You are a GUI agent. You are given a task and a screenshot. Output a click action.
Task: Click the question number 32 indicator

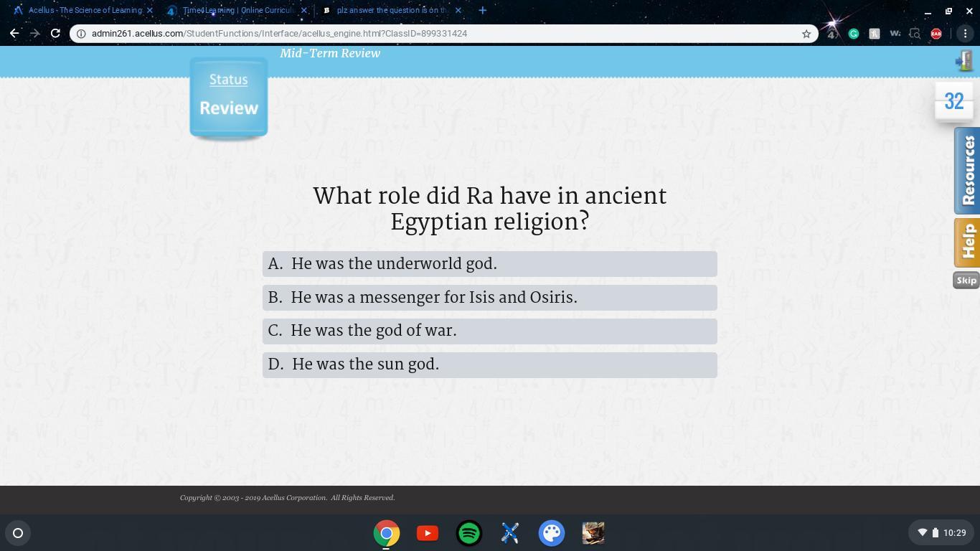[x=954, y=101]
